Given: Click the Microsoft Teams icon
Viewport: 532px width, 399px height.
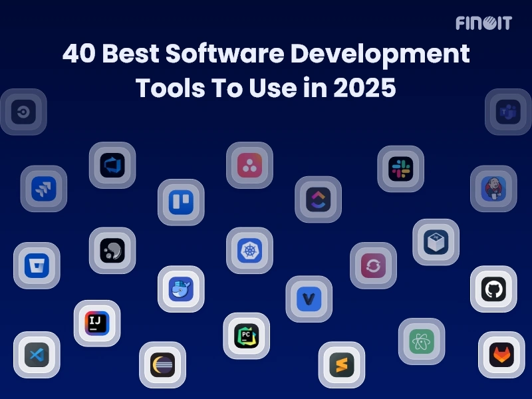Looking at the screenshot, I should [508, 112].
